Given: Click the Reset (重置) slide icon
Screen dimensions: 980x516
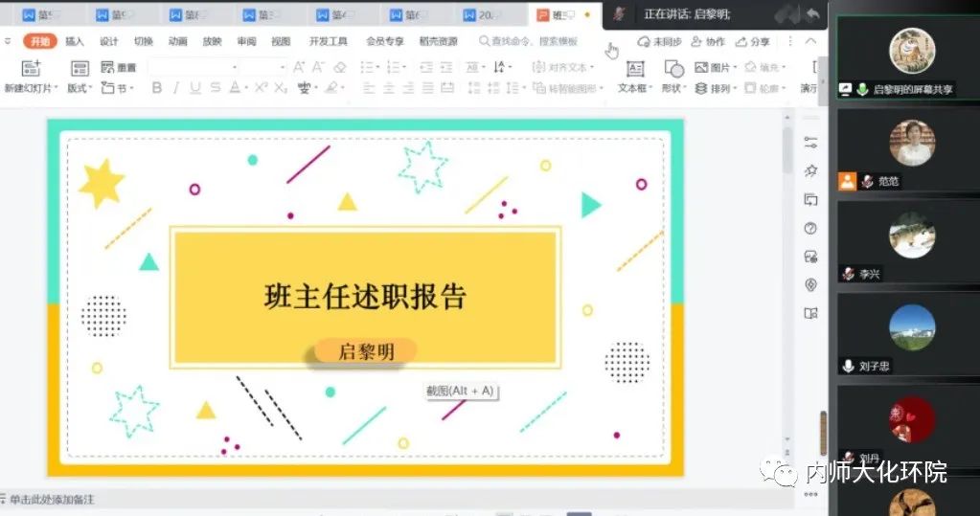Looking at the screenshot, I should coord(117,68).
